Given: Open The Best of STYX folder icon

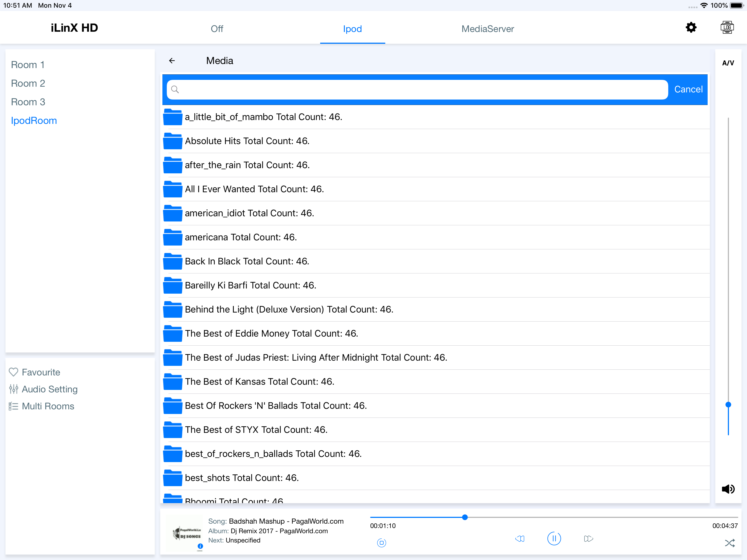Looking at the screenshot, I should (173, 430).
